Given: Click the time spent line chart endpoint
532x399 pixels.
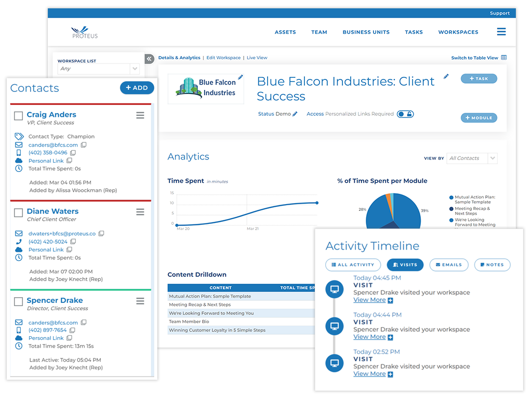Looking at the screenshot, I should [x=317, y=203].
